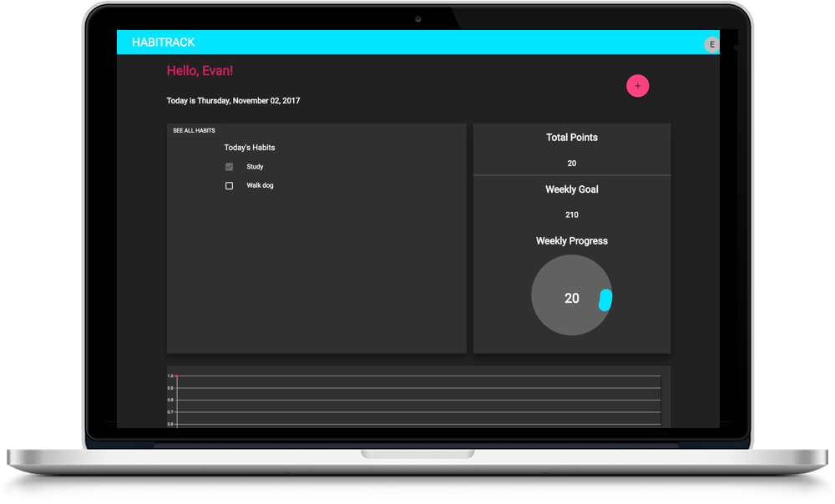Viewport: 835px width, 504px height.
Task: Click the Weekly Goal value 210
Action: [572, 215]
